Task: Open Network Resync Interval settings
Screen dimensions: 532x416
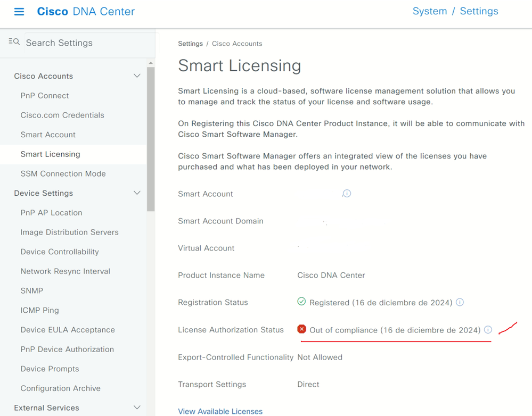Action: (x=65, y=271)
